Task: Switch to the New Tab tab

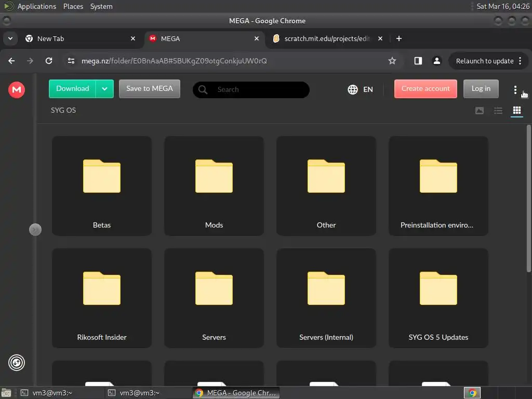Action: [x=80, y=38]
